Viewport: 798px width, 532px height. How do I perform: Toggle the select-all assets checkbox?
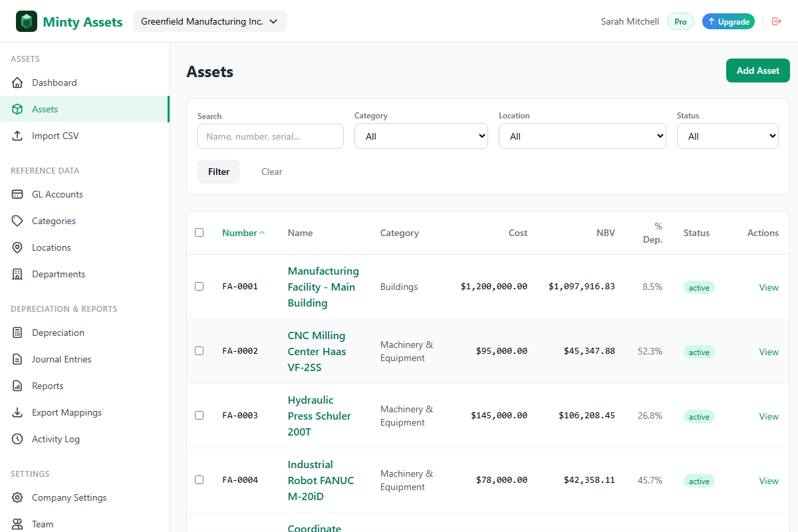[x=199, y=233]
